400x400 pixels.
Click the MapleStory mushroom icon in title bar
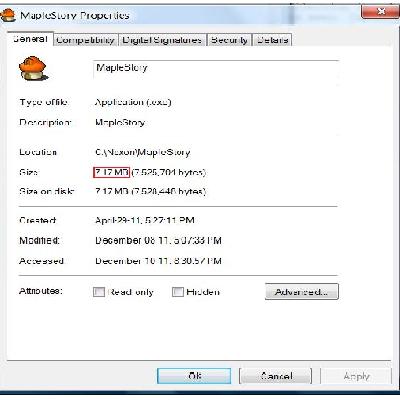point(7,15)
